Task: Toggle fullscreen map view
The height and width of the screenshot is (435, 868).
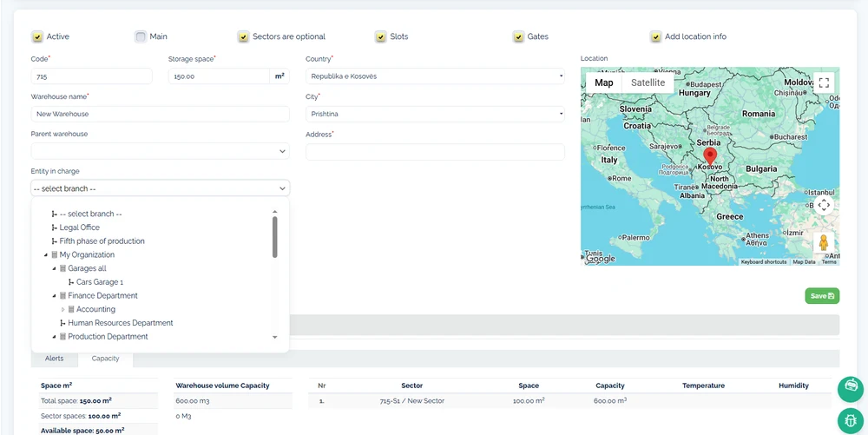Action: 824,83
